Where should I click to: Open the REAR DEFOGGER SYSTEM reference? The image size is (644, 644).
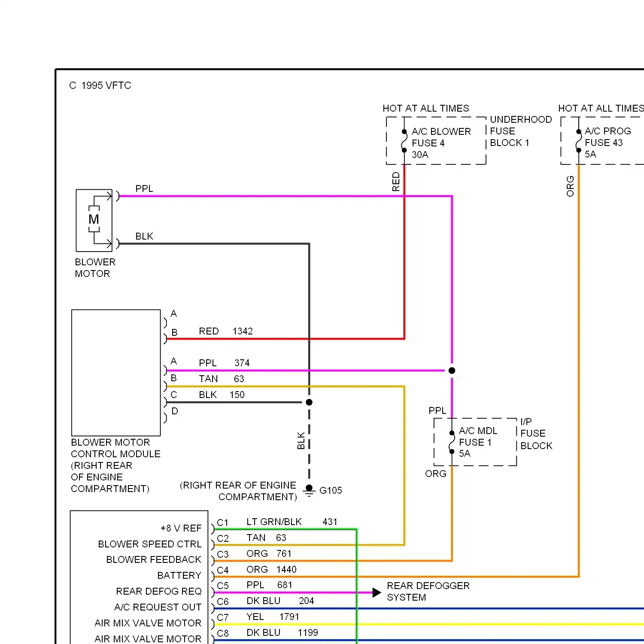click(428, 592)
